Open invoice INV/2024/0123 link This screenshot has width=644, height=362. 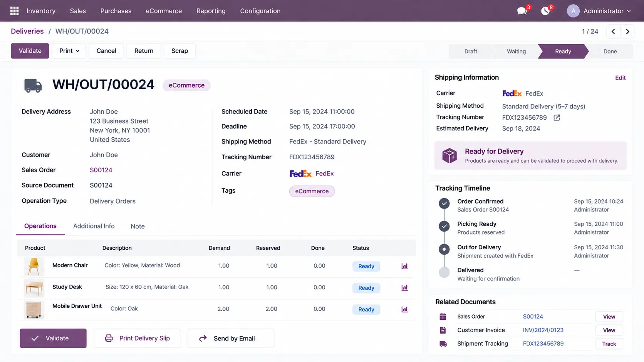543,330
